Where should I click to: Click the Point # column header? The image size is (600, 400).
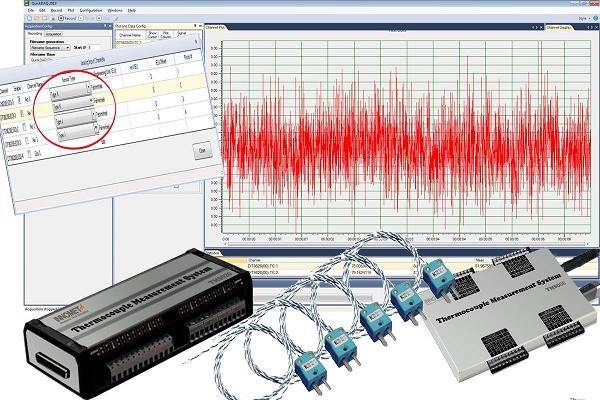coord(188,57)
